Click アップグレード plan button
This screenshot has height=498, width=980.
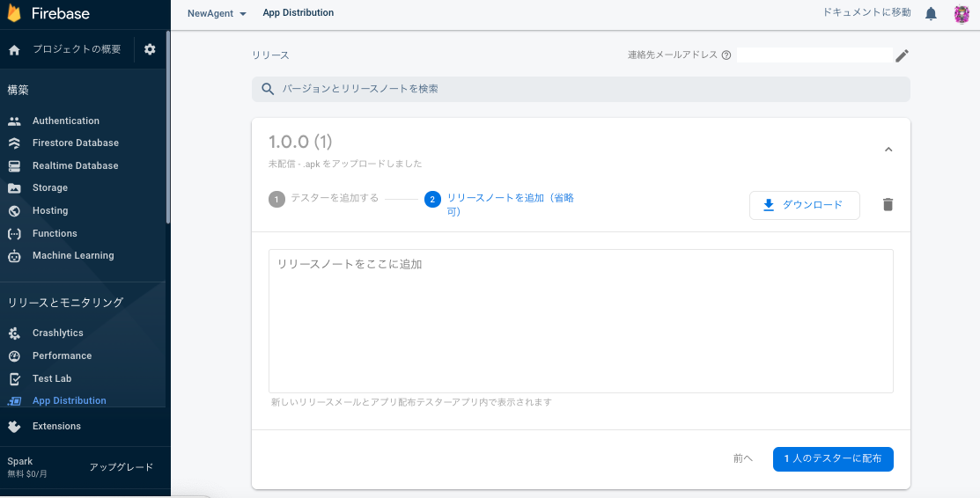[122, 467]
